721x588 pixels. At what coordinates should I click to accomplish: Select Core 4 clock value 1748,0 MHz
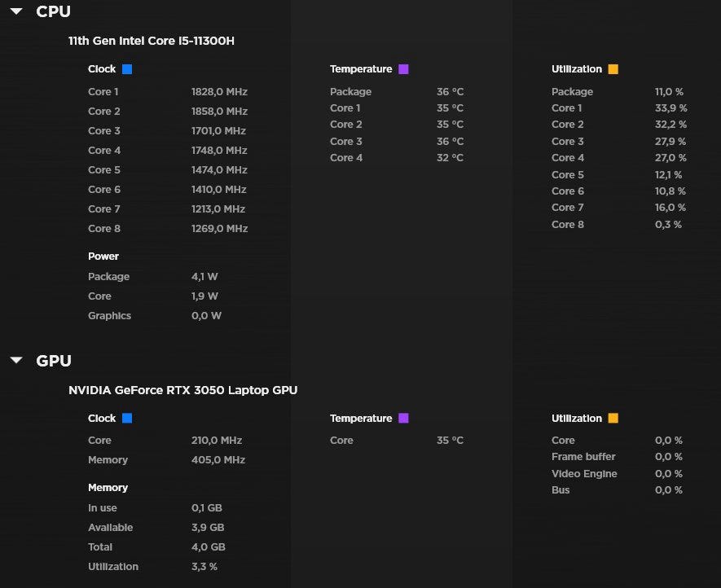pyautogui.click(x=219, y=151)
